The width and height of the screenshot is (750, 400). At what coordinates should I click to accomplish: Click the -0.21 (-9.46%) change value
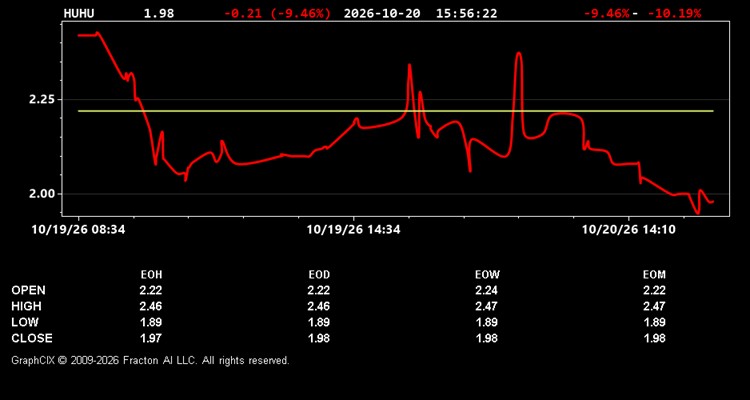[277, 13]
